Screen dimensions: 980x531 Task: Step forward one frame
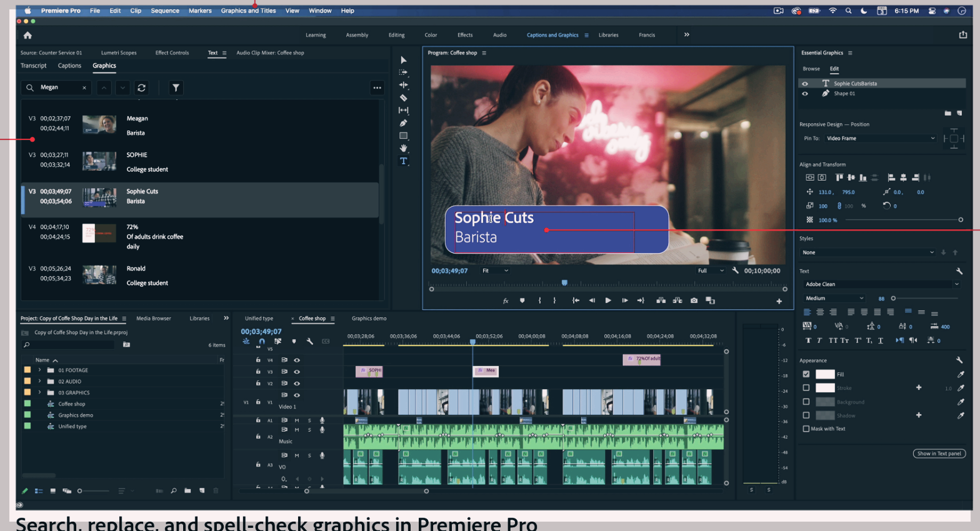pyautogui.click(x=624, y=300)
